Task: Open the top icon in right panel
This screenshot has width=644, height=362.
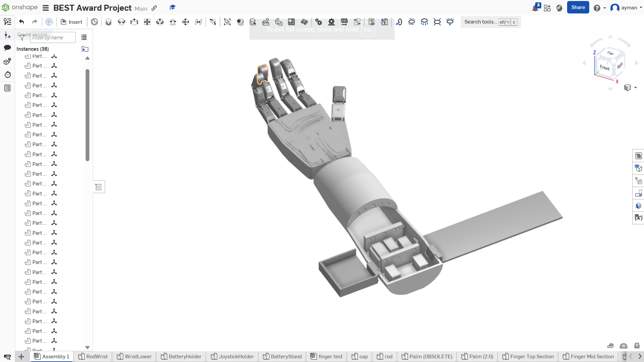Action: point(638,156)
